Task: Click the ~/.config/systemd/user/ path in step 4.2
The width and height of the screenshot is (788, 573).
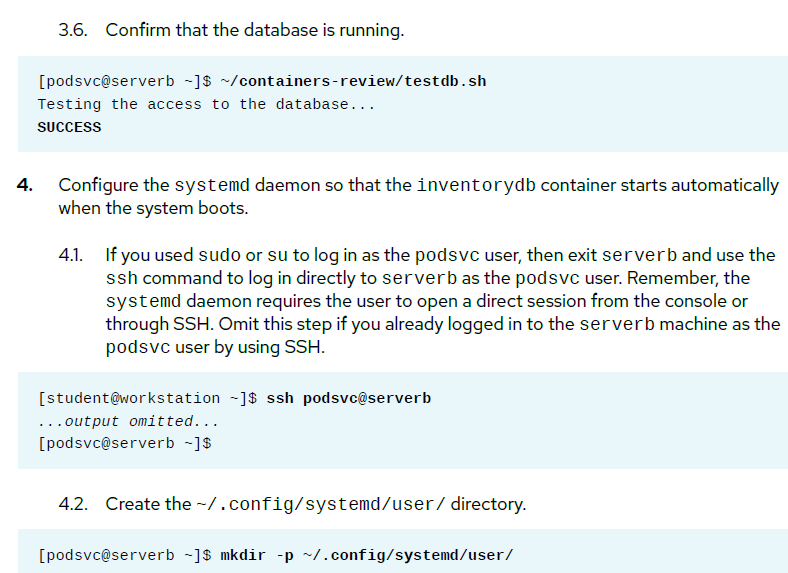Action: (x=321, y=504)
